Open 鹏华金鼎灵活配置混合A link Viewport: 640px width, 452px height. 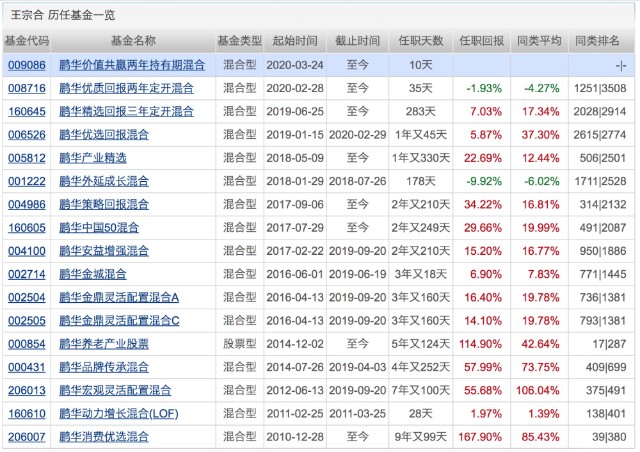pyautogui.click(x=120, y=297)
